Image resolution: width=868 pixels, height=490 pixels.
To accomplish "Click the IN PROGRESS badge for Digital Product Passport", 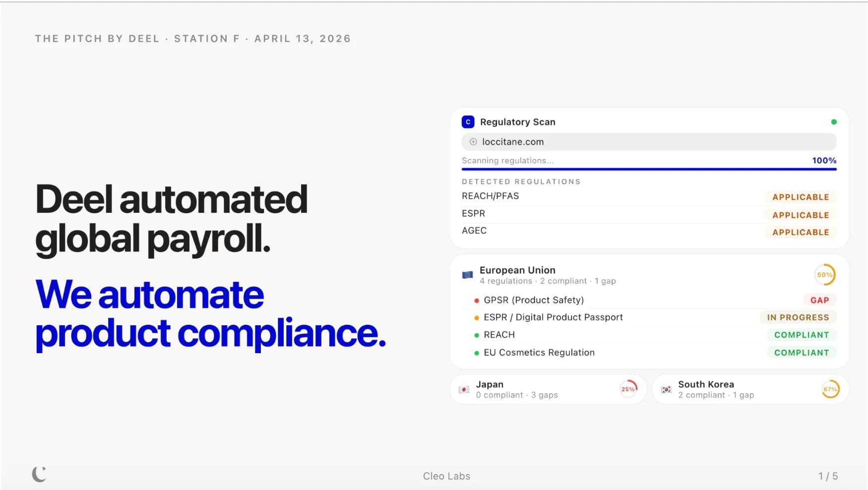I will 798,317.
